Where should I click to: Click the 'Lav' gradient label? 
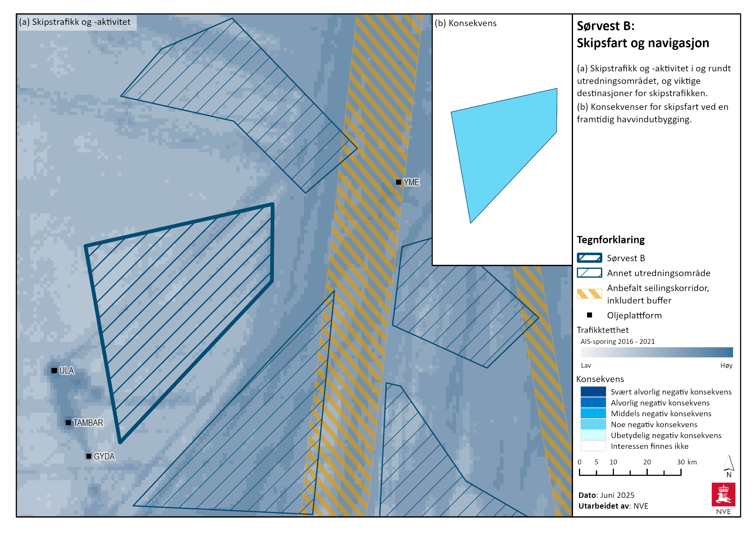[586, 365]
